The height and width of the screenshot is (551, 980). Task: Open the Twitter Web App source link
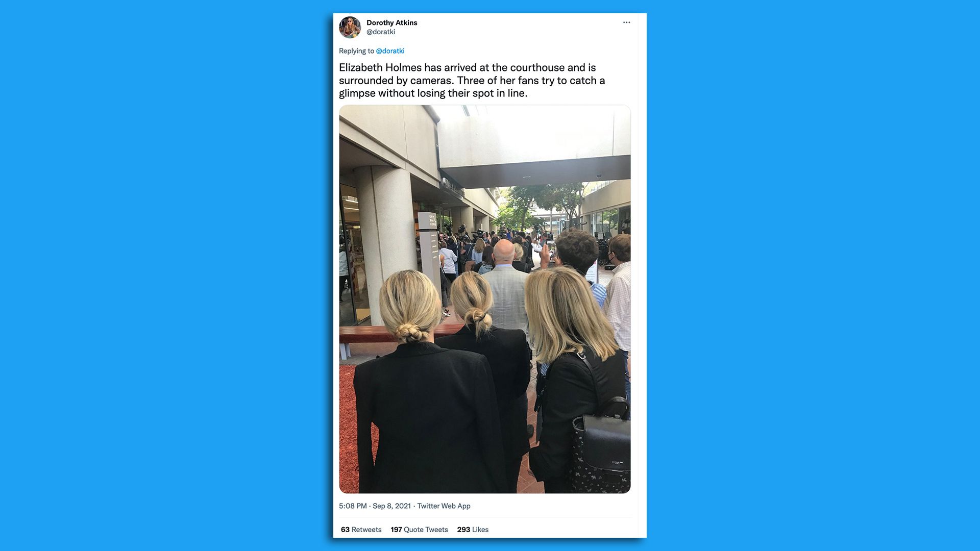point(444,506)
